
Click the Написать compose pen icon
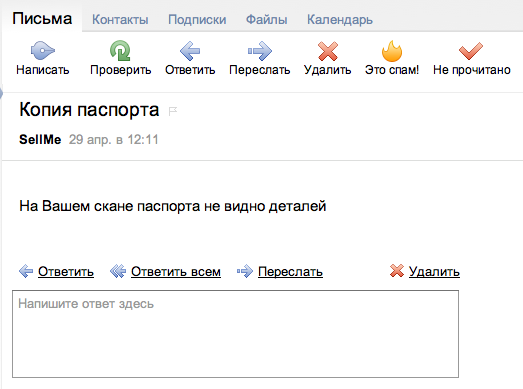pyautogui.click(x=43, y=51)
